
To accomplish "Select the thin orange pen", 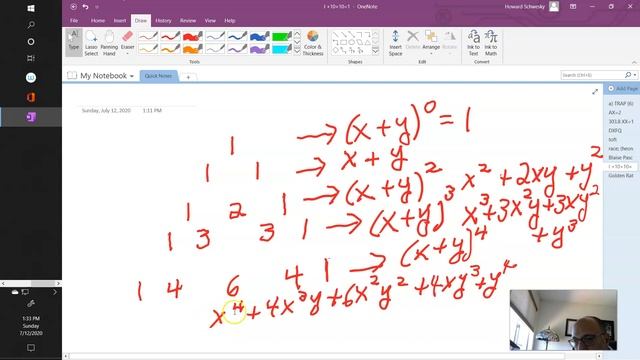I will [171, 49].
